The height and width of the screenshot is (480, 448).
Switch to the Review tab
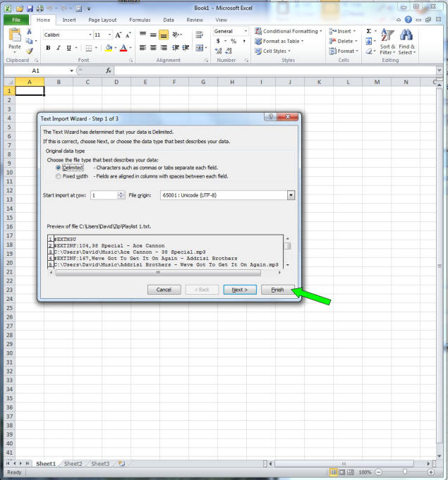[x=195, y=20]
